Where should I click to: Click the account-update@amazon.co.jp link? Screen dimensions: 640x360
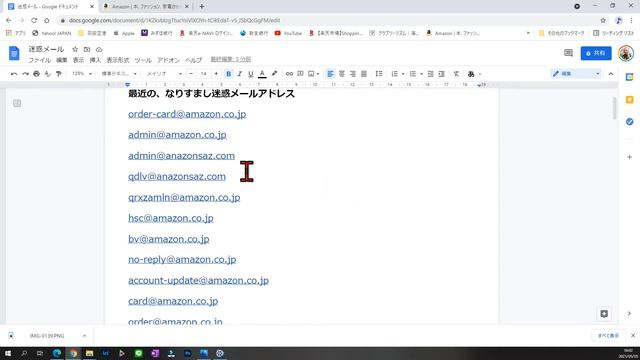pos(198,281)
